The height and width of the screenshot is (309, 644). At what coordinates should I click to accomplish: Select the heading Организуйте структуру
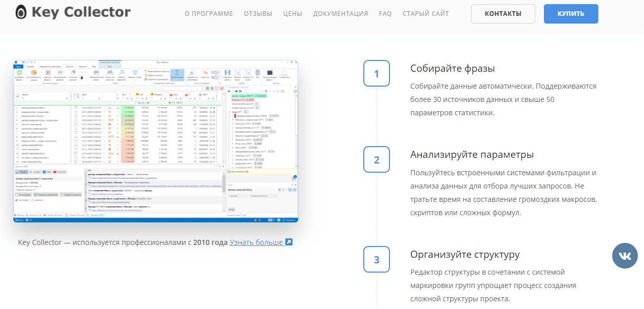click(x=465, y=255)
